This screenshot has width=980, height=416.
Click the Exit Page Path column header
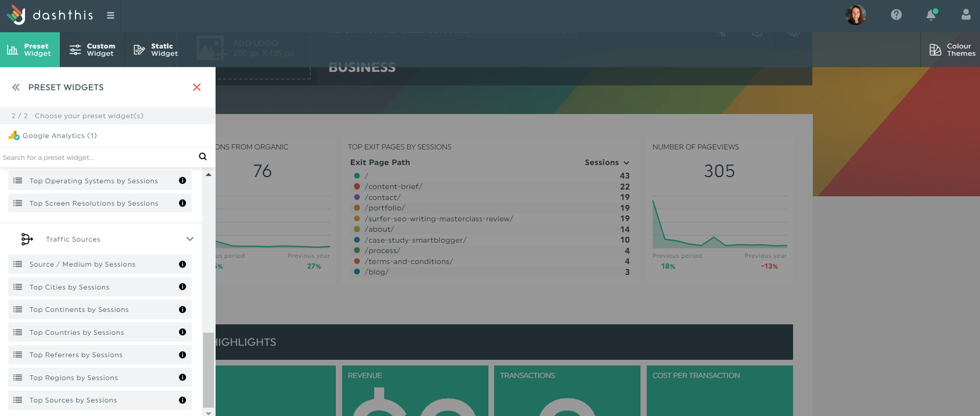tap(380, 162)
